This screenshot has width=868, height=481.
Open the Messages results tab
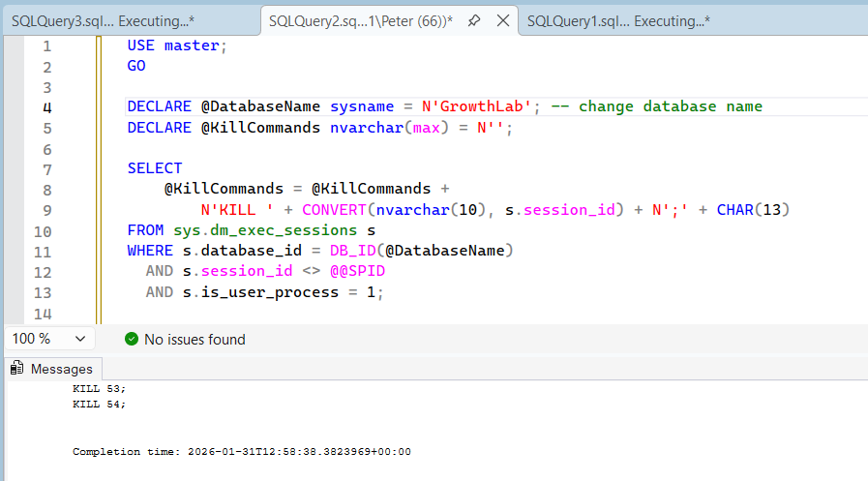click(x=61, y=369)
